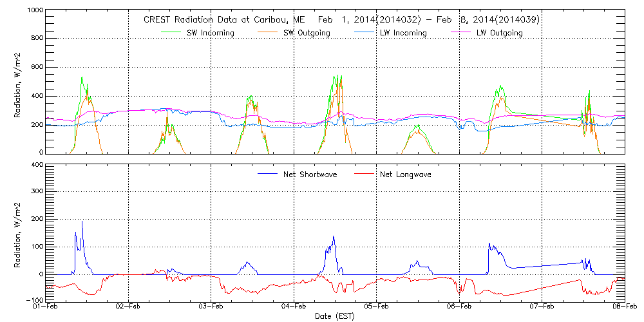This screenshot has height=322, width=644.
Task: Click the magenta line swatch beside SW Incoming
Action: coord(173,32)
